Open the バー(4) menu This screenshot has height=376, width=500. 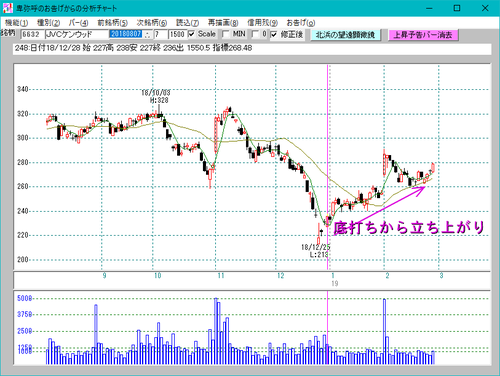[78, 23]
